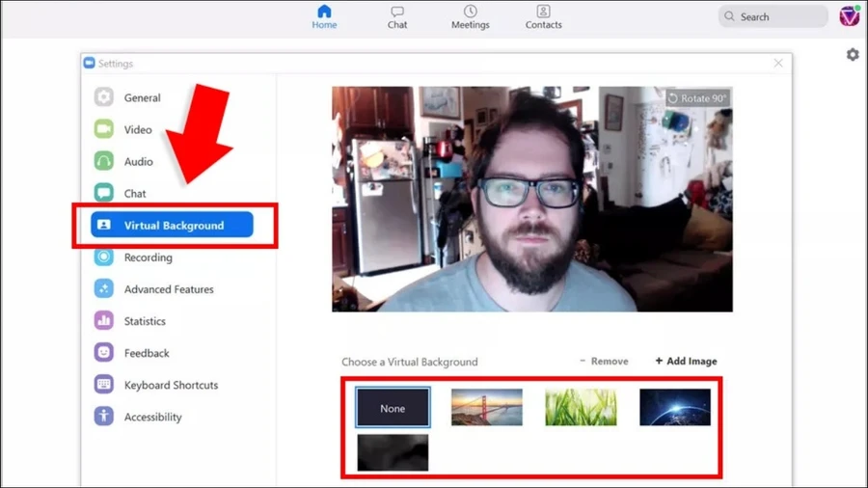This screenshot has width=868, height=488.
Task: Click the Recording circle sidebar icon
Action: [x=103, y=257]
